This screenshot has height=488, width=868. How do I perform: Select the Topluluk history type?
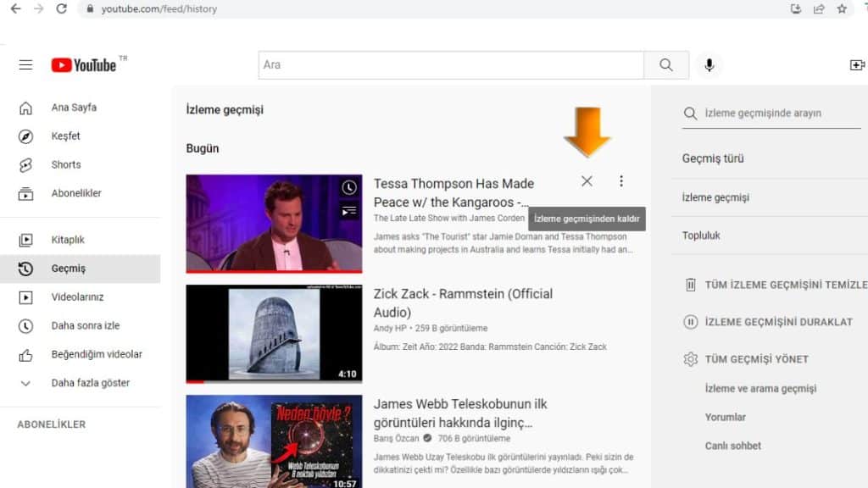click(x=701, y=236)
